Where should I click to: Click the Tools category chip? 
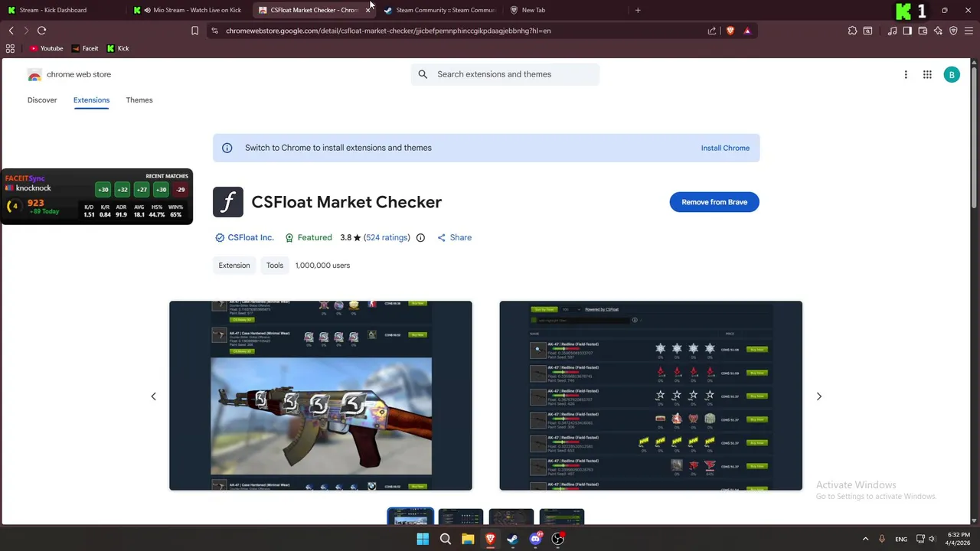pyautogui.click(x=275, y=266)
